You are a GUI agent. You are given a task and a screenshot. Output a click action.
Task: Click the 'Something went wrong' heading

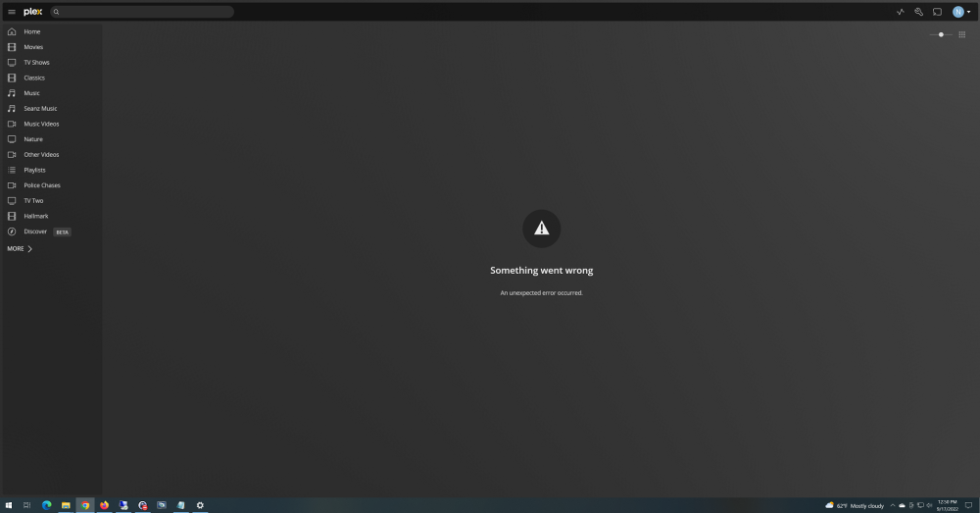541,271
